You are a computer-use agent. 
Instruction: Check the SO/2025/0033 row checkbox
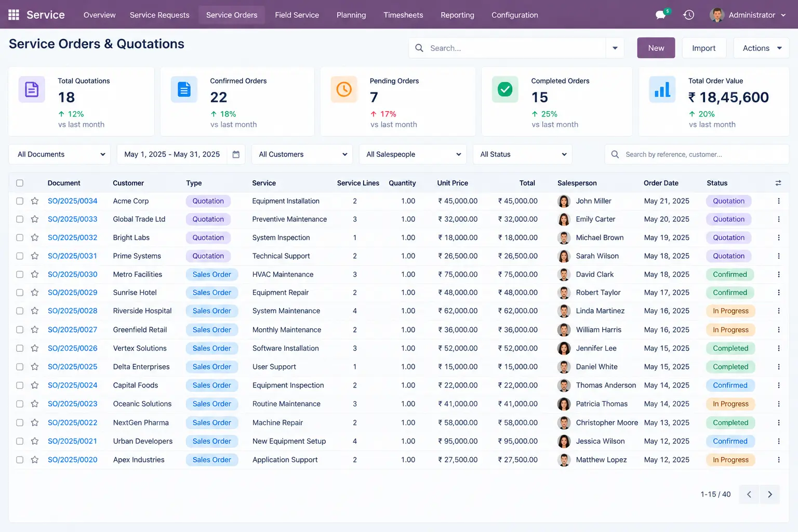click(x=20, y=219)
